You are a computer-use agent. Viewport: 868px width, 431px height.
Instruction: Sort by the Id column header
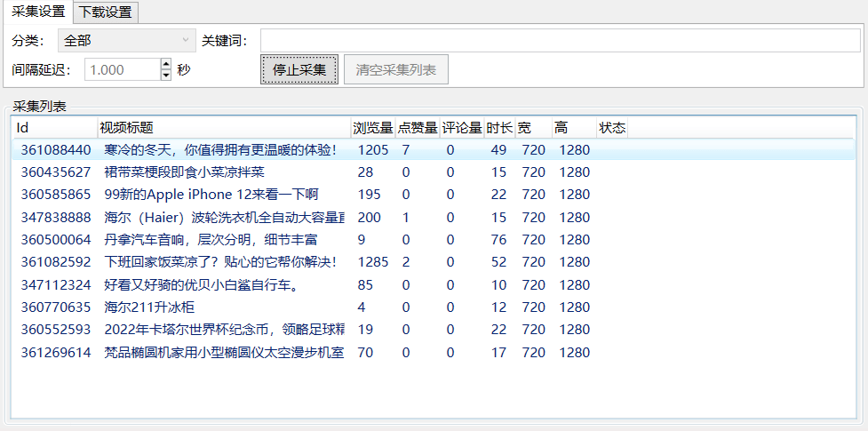point(53,128)
